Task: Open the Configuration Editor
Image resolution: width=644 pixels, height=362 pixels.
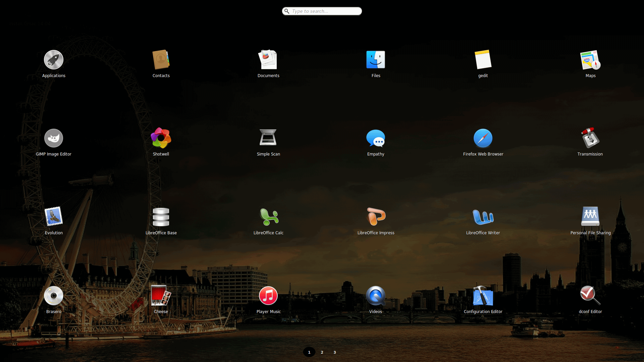Action: pos(483,296)
